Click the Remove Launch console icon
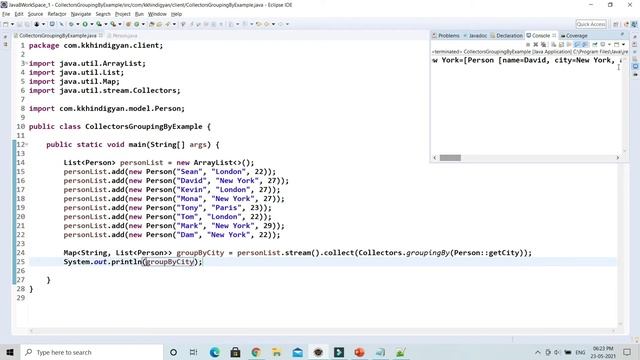 [x=536, y=44]
